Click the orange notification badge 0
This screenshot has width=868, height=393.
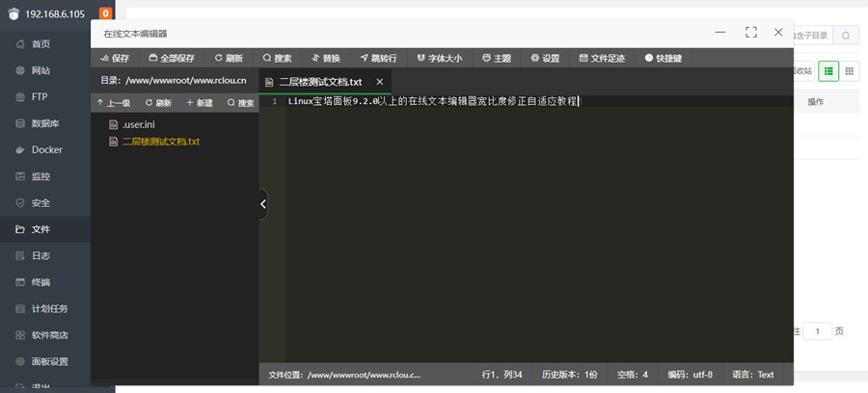pyautogui.click(x=105, y=13)
